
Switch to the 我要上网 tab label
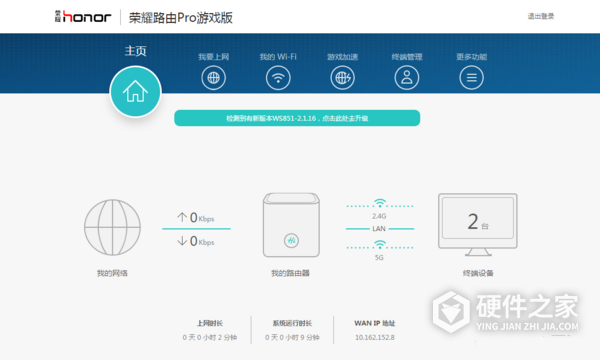(214, 57)
